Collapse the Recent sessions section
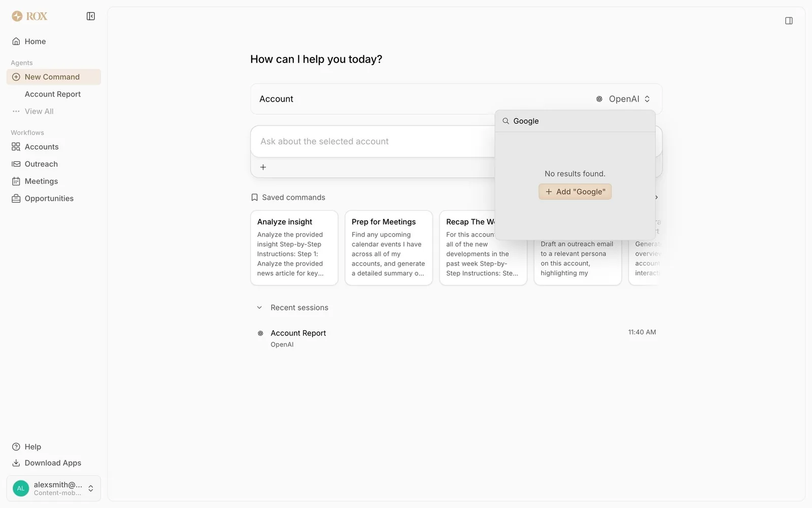 259,308
